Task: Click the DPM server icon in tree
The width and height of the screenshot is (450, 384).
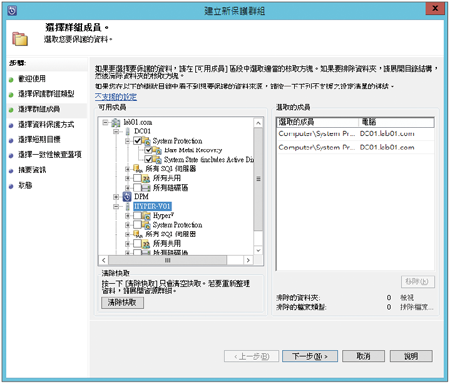Action: (x=127, y=197)
